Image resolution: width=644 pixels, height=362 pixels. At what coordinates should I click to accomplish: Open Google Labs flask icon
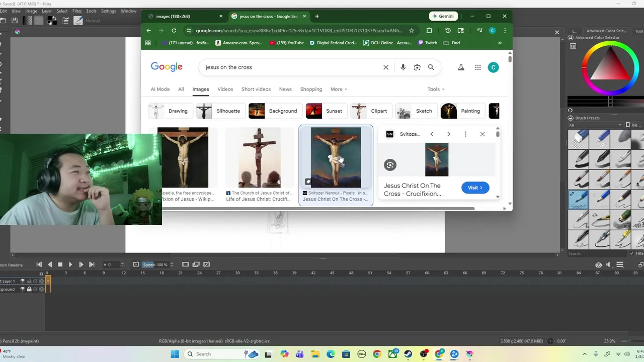coord(461,67)
